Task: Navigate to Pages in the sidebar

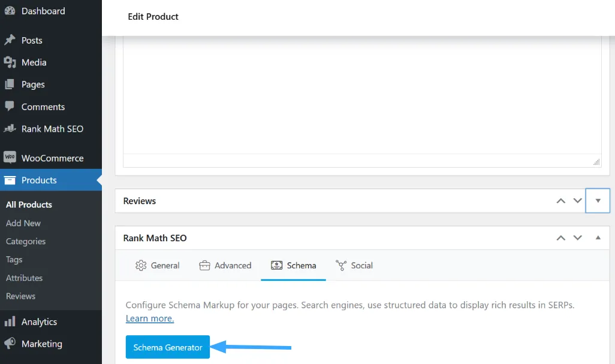Action: 51,84
